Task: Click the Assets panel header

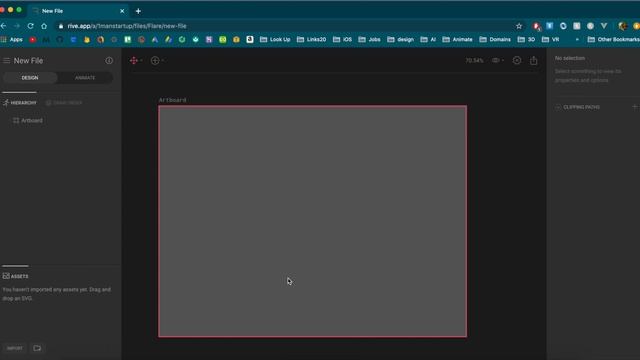Action: [16, 276]
